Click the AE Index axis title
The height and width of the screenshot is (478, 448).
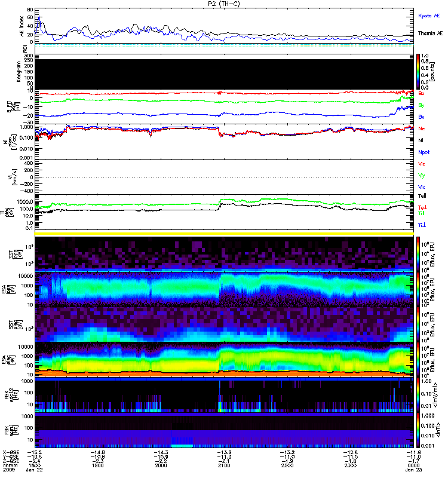point(22,26)
